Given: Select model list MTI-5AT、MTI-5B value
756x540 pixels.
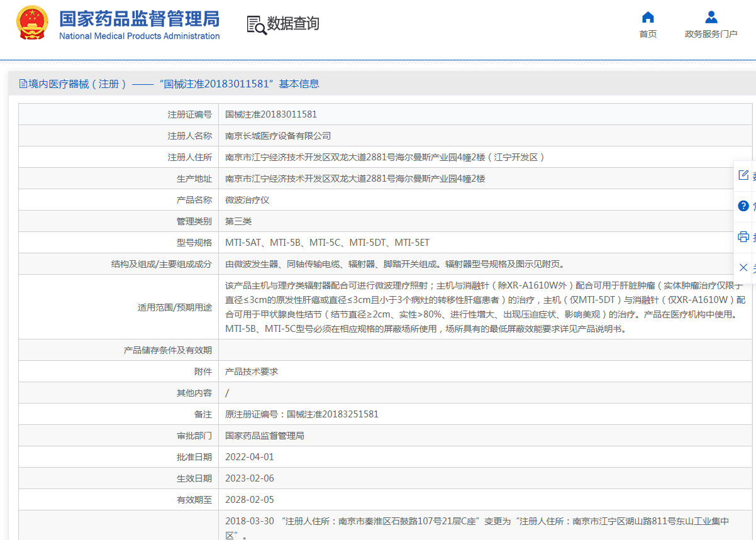Looking at the screenshot, I should 327,243.
